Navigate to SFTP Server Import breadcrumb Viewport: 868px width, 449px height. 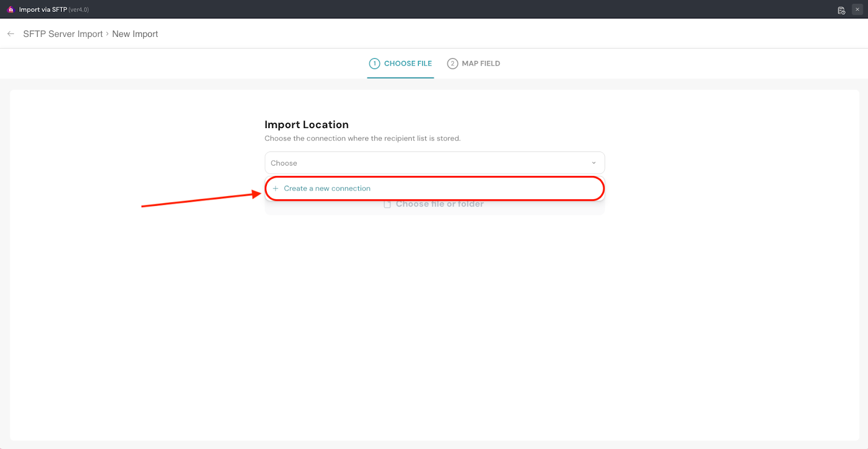coord(63,34)
